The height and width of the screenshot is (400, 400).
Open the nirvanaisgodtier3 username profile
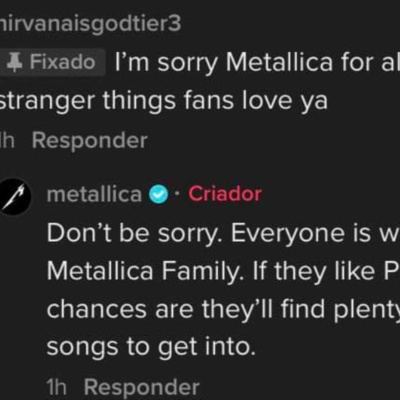[x=90, y=24]
